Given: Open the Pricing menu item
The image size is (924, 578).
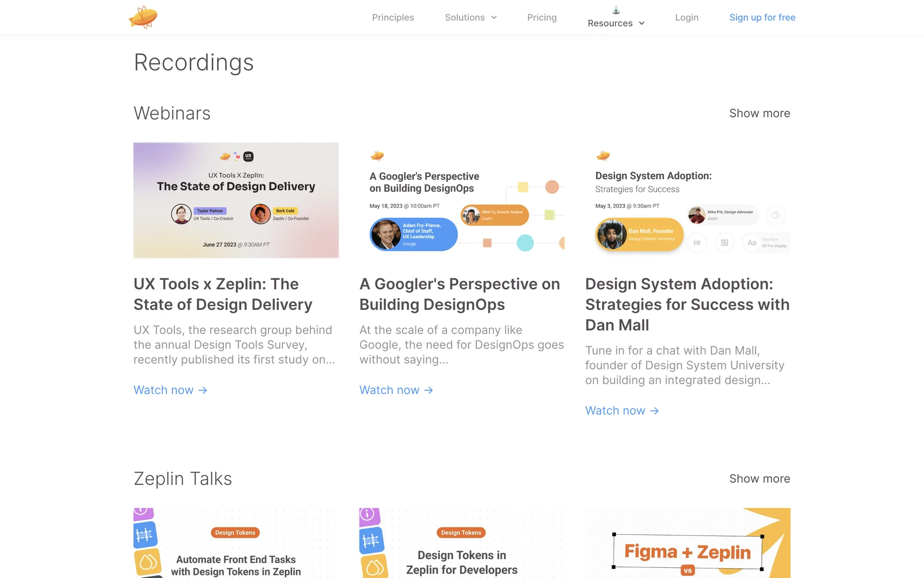Looking at the screenshot, I should (541, 18).
